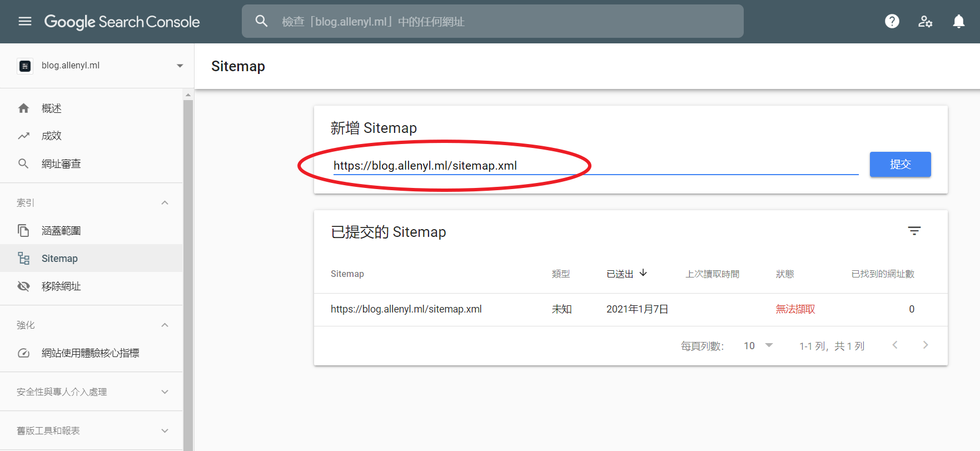Open the hamburger main menu

coord(25,21)
